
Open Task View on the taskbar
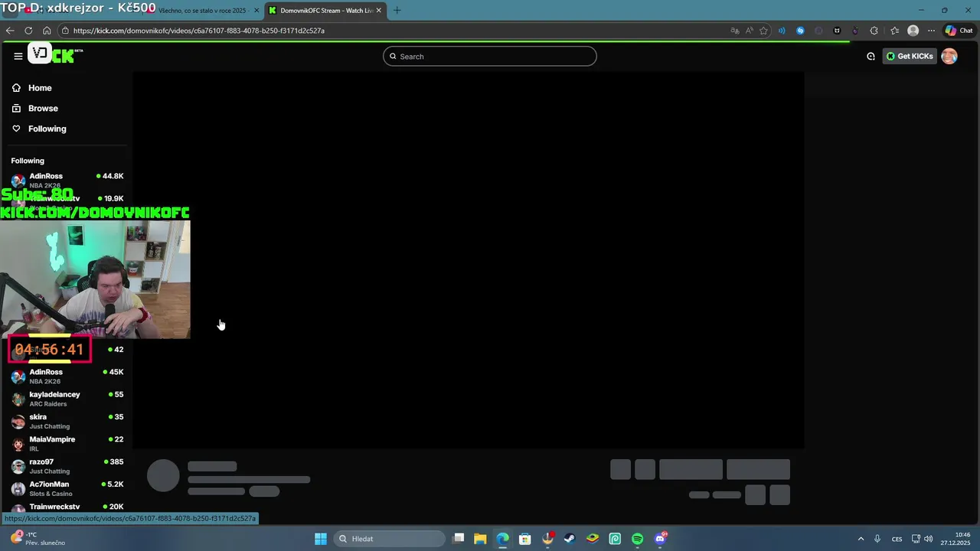tap(458, 539)
